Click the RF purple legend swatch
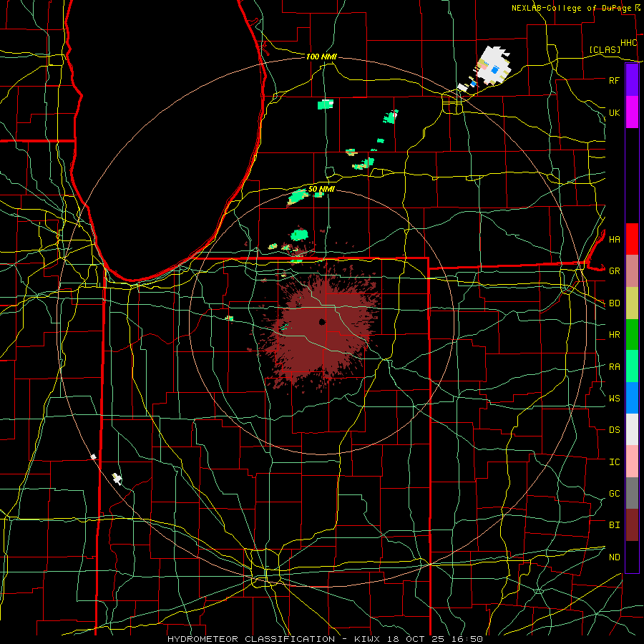Image resolution: width=644 pixels, height=644 pixels. 632,80
